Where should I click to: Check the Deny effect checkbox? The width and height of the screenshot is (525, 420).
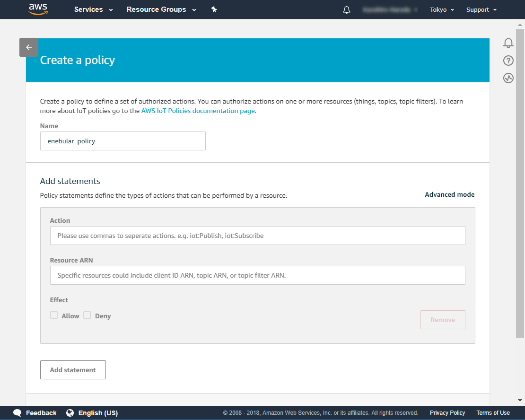click(x=87, y=315)
